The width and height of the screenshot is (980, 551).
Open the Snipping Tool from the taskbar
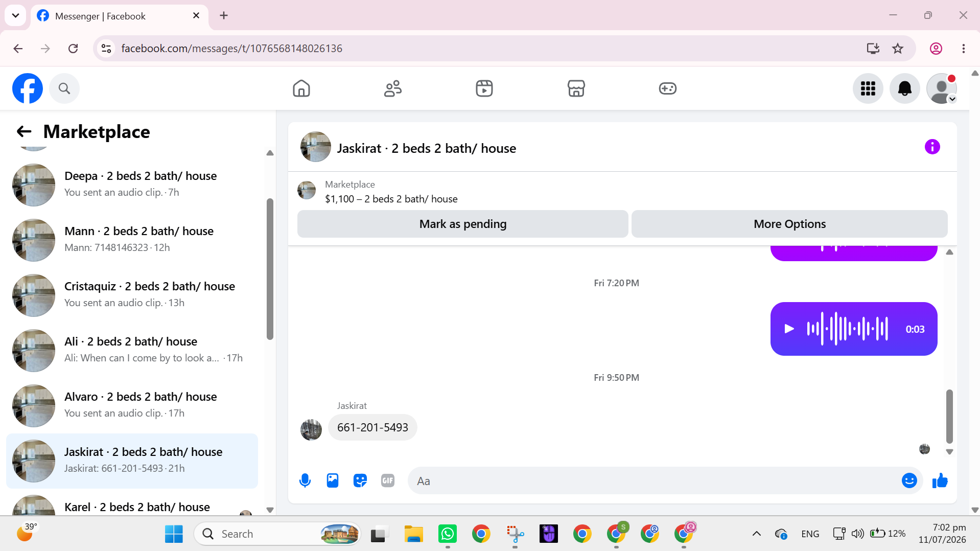tap(515, 534)
